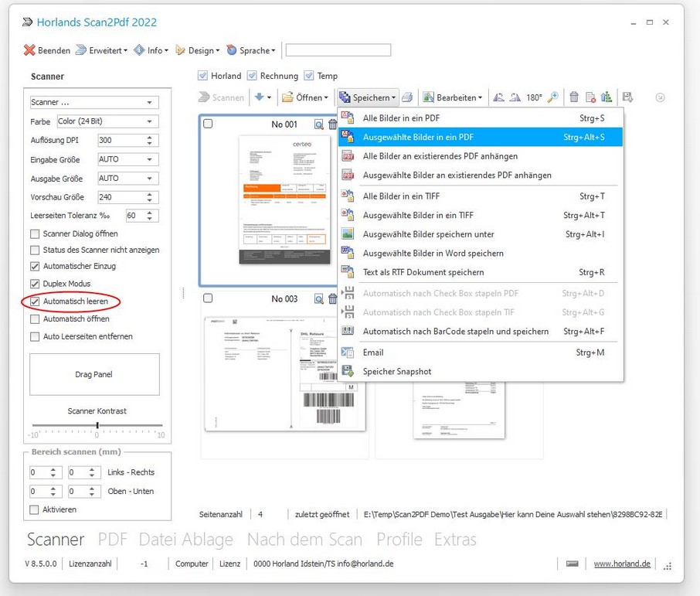
Task: Open the Öffnen dropdown
Action: [x=305, y=97]
